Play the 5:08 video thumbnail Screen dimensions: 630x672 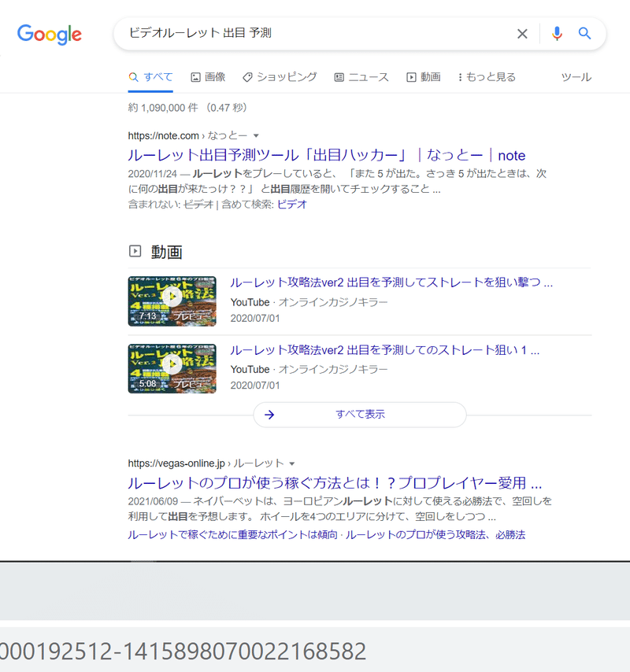point(172,368)
